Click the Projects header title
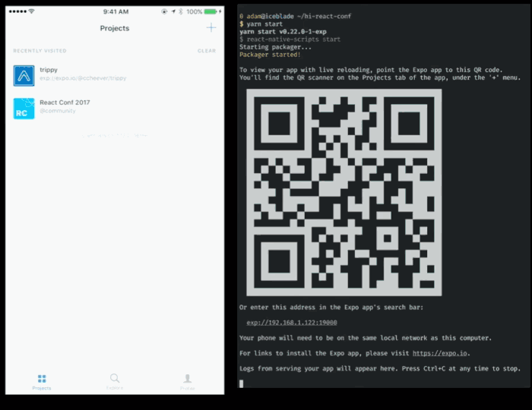Image resolution: width=532 pixels, height=410 pixels. click(115, 28)
